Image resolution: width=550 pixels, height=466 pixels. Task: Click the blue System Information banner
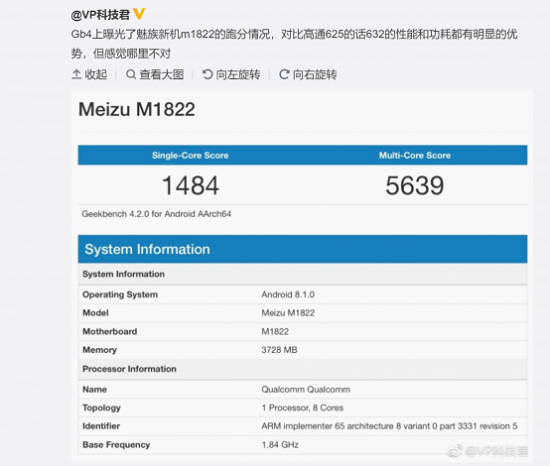pyautogui.click(x=302, y=249)
